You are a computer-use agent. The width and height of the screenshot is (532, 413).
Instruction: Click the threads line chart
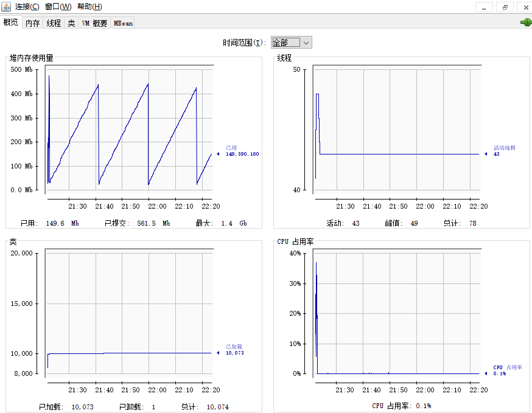point(397,130)
